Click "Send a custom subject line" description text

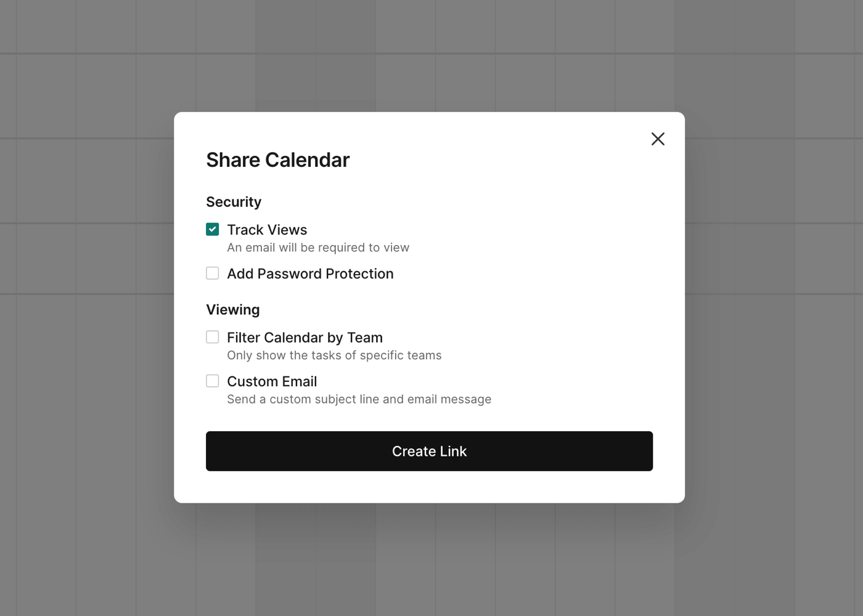tap(359, 399)
